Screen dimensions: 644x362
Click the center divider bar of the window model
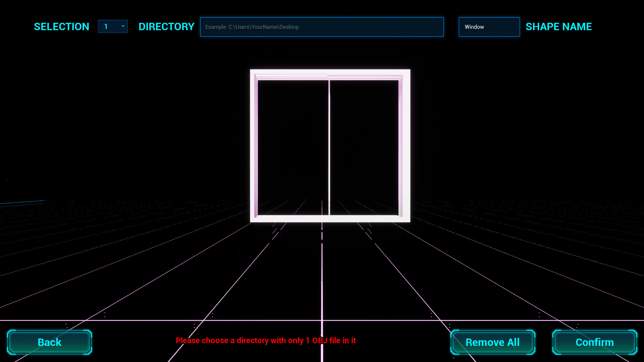(329, 147)
